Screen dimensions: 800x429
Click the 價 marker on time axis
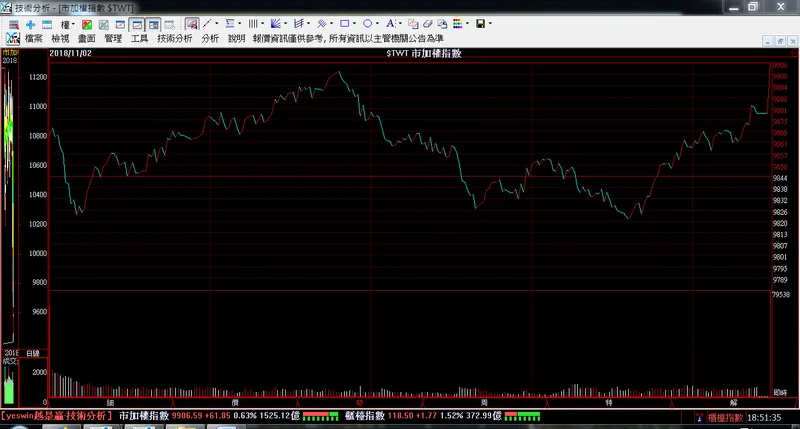235,403
